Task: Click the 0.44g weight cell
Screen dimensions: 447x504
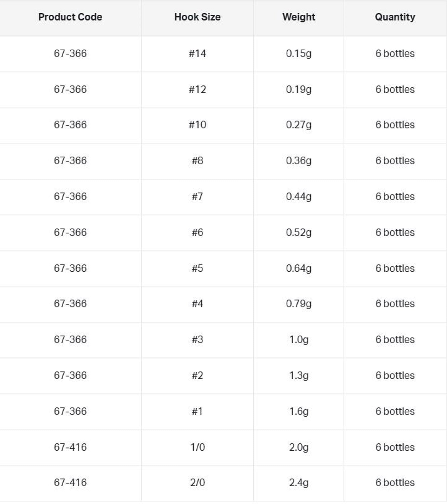Action: [x=299, y=197]
